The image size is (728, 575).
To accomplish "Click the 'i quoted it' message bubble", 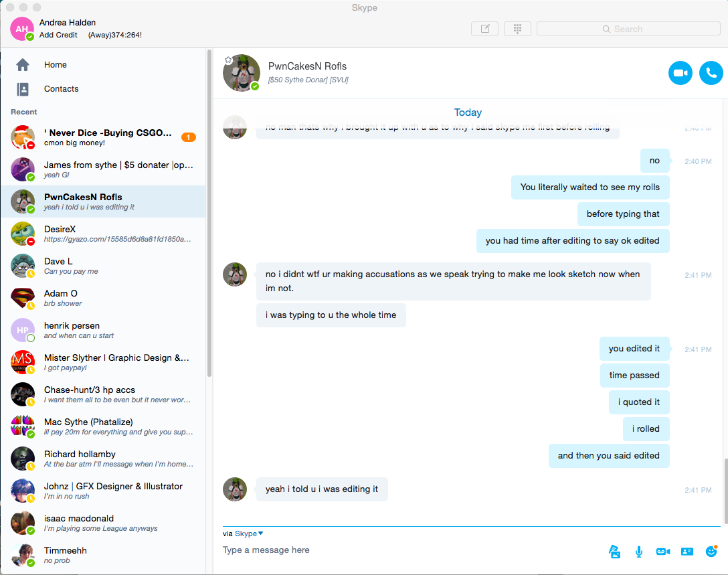I will (639, 402).
